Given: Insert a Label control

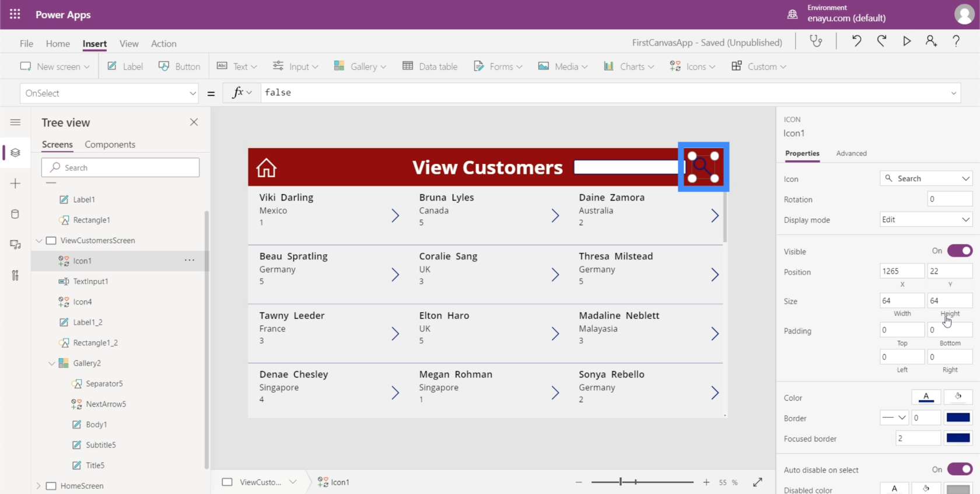Looking at the screenshot, I should (x=125, y=66).
